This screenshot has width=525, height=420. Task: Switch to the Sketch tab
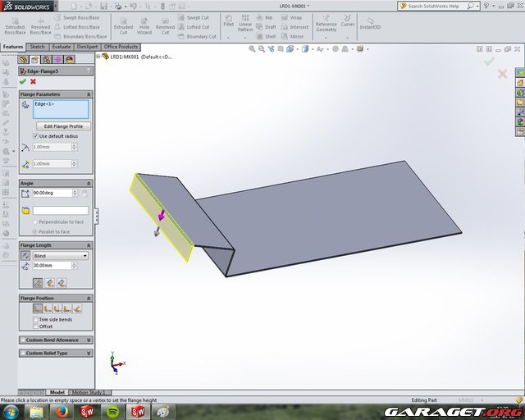click(38, 47)
